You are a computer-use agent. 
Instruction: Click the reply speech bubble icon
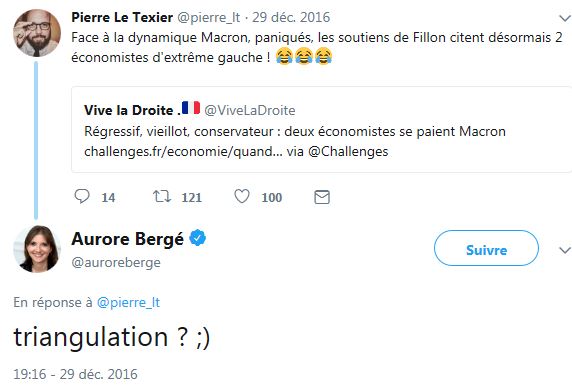82,196
